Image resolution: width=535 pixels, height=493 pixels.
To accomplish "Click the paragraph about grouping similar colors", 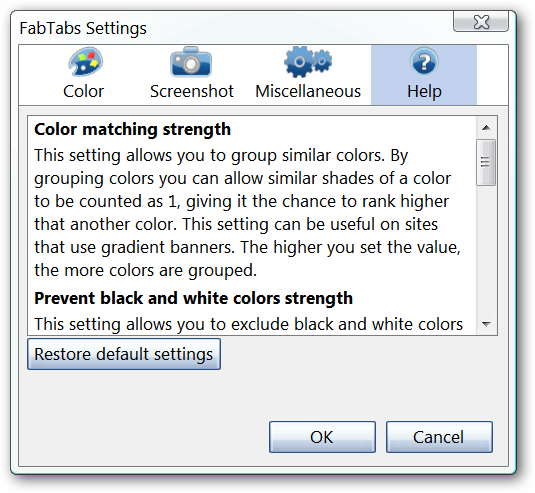I will click(248, 213).
